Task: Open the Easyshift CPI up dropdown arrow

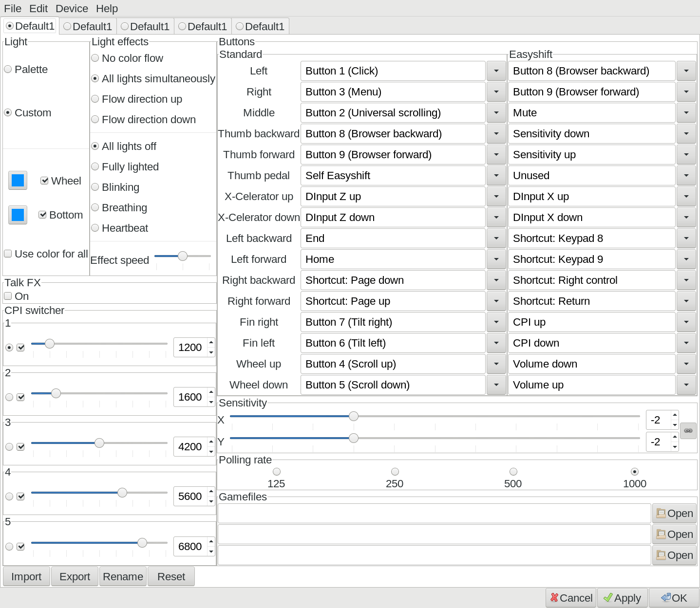Action: pyautogui.click(x=686, y=322)
